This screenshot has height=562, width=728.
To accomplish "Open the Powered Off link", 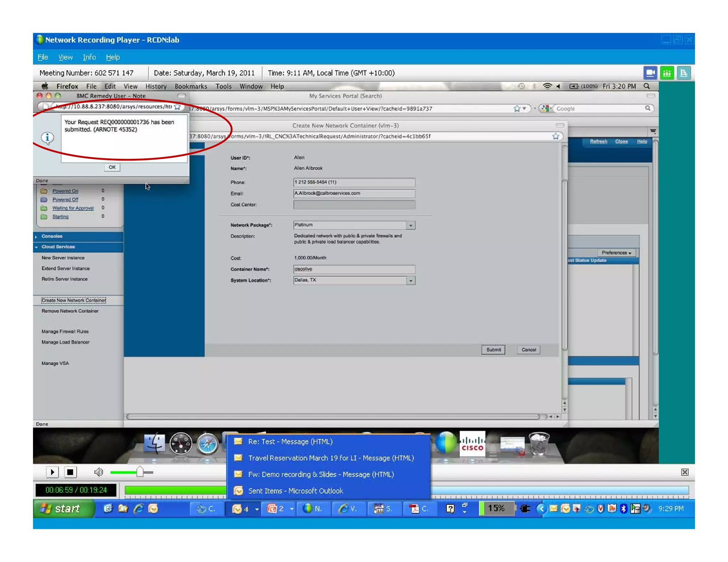I will coord(65,200).
